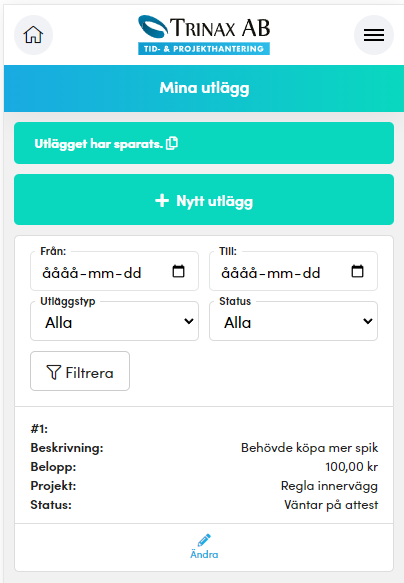Click the plus icon for new expense
Screen dimensions: 404x583
162,200
